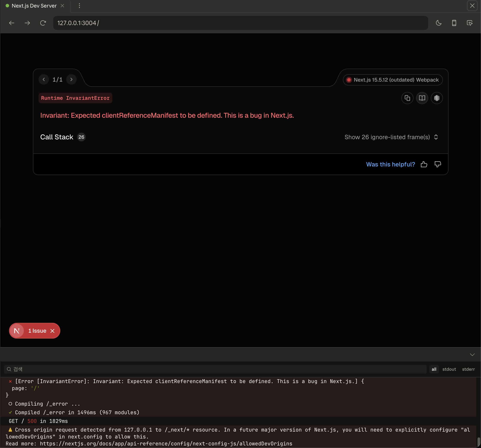Click the 1/1 error counter
The height and width of the screenshot is (448, 481).
[58, 79]
